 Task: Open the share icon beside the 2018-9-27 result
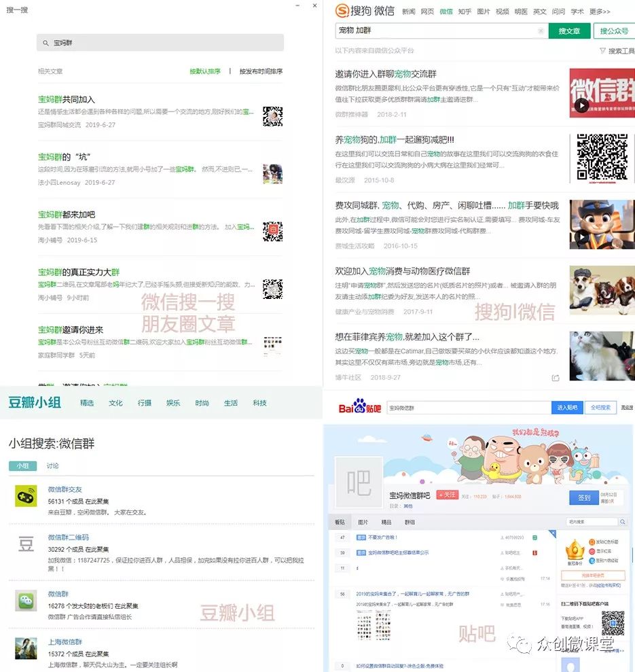[556, 378]
